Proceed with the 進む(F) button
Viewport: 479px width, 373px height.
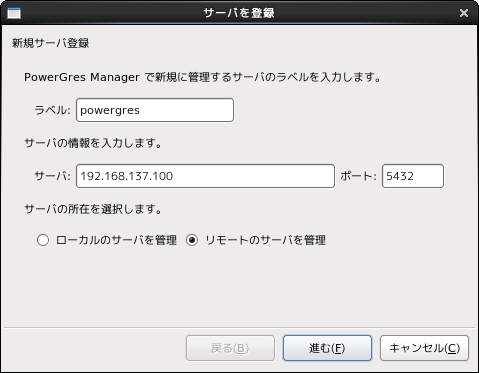327,348
